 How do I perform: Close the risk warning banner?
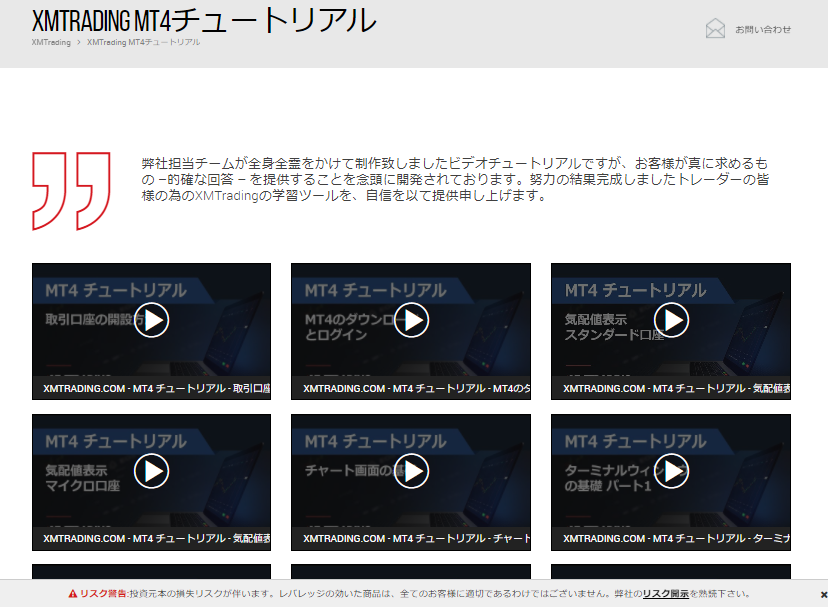tap(823, 595)
